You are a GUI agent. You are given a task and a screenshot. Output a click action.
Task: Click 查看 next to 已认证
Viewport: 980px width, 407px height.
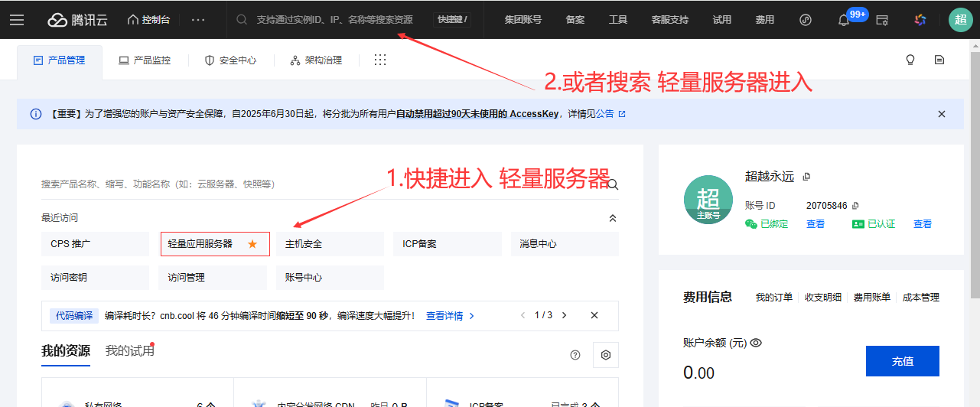923,224
